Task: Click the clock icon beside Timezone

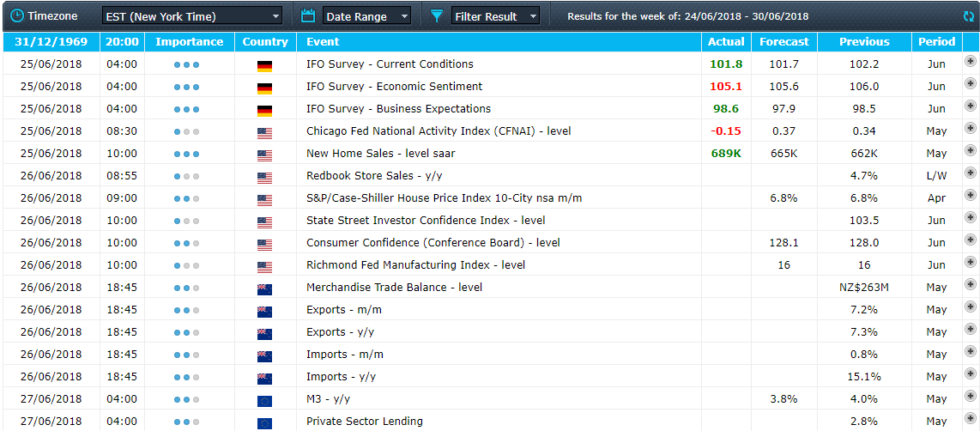Action: (17, 15)
